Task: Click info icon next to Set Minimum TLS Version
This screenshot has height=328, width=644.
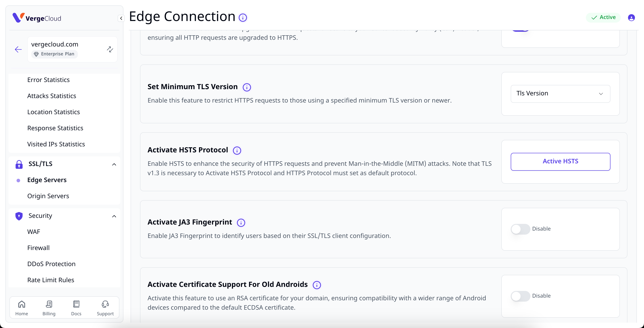Action: (246, 87)
